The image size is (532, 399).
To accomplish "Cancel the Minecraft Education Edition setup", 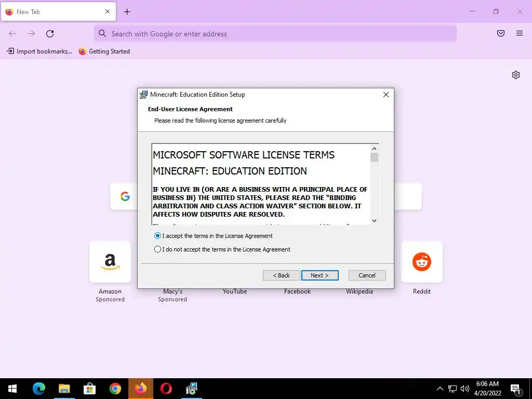I will coord(367,275).
